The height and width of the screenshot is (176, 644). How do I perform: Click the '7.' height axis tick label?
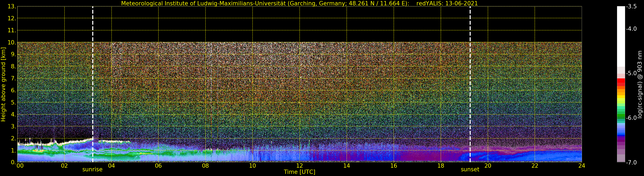click(x=13, y=78)
